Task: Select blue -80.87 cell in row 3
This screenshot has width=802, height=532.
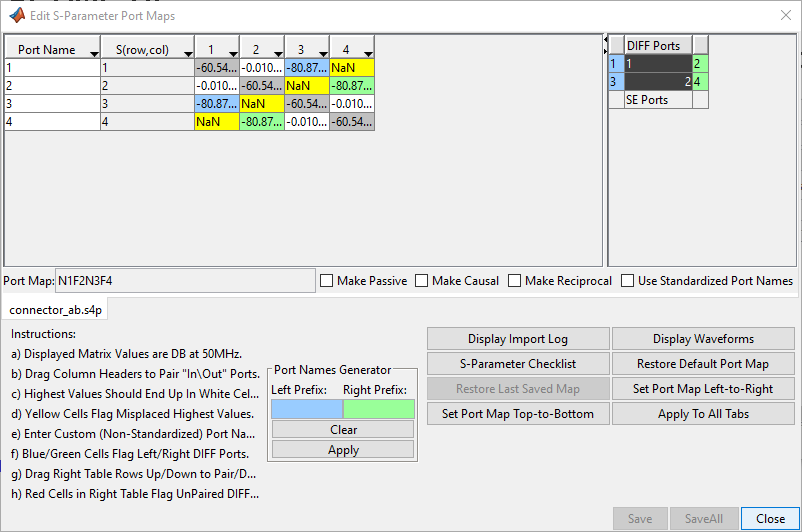Action: tap(217, 103)
